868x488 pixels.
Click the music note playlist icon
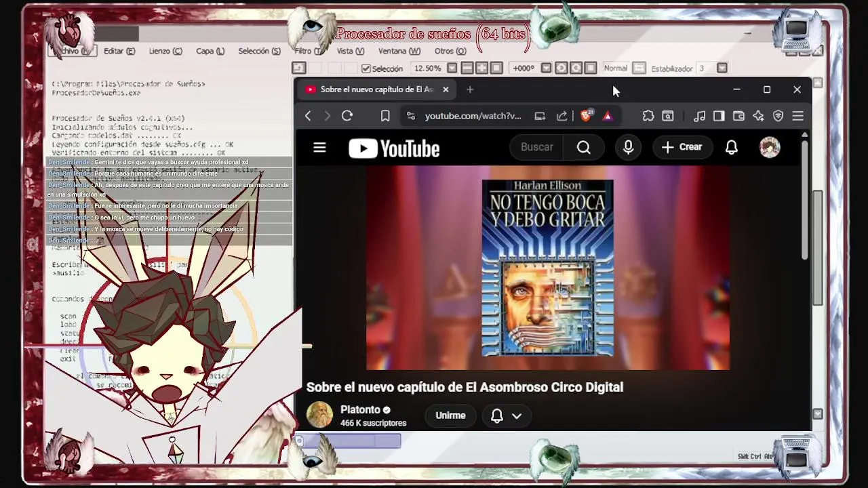click(700, 116)
